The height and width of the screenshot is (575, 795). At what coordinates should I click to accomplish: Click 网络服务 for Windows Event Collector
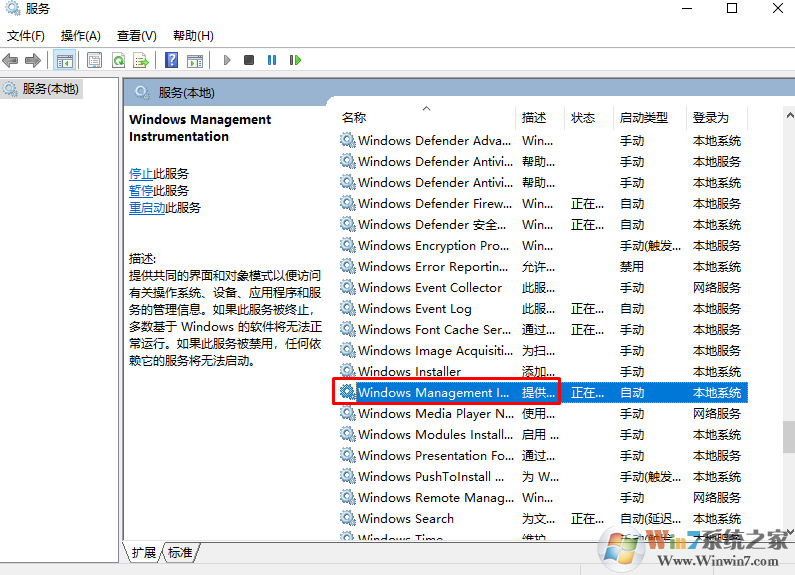(x=716, y=288)
